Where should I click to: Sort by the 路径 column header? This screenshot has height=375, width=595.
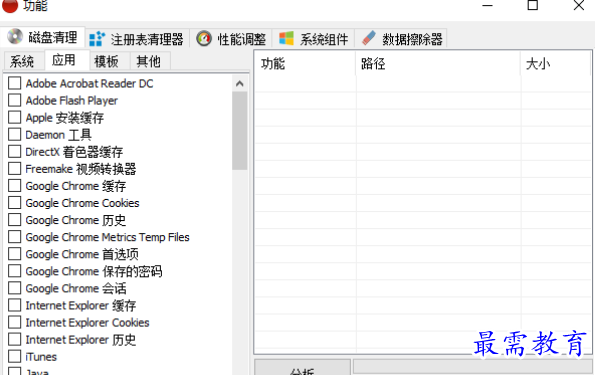click(438, 64)
